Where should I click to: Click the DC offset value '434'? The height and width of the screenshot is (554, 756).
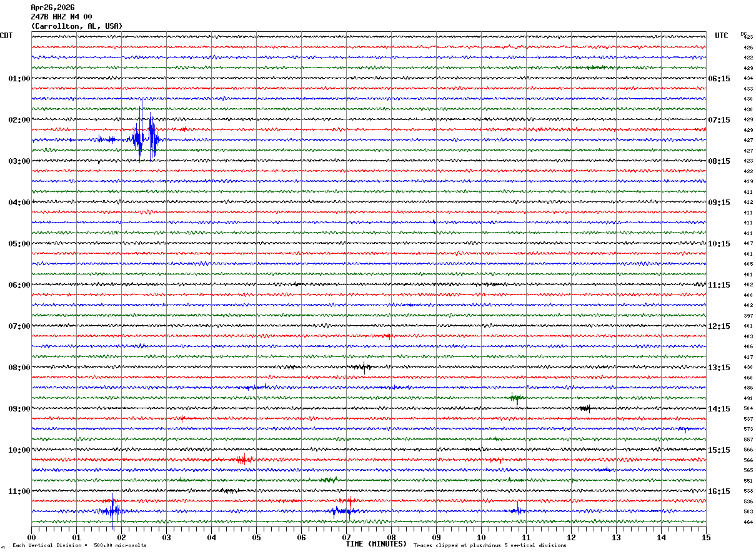[748, 79]
